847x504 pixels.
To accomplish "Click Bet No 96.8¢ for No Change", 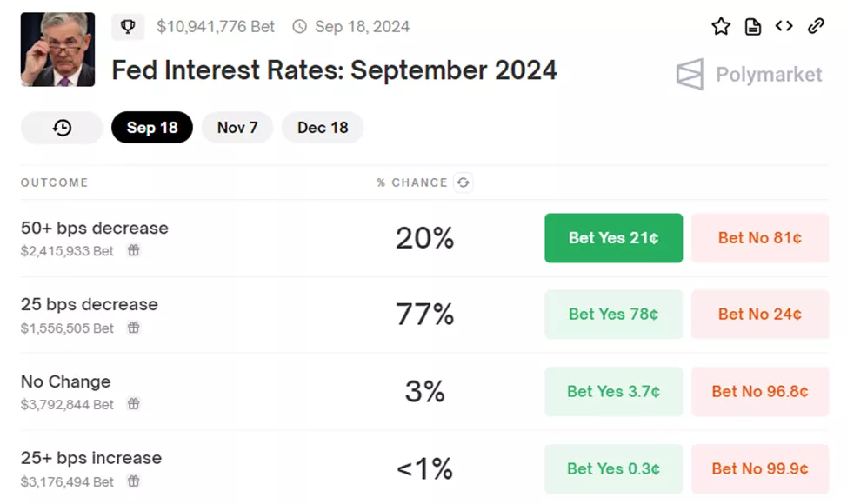I will coord(760,391).
